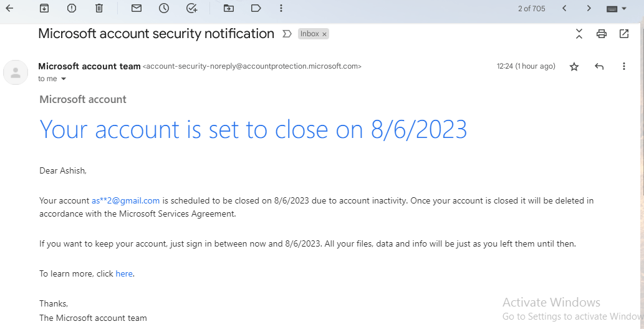The image size is (644, 329).
Task: Open the Labels menu
Action: (x=256, y=8)
